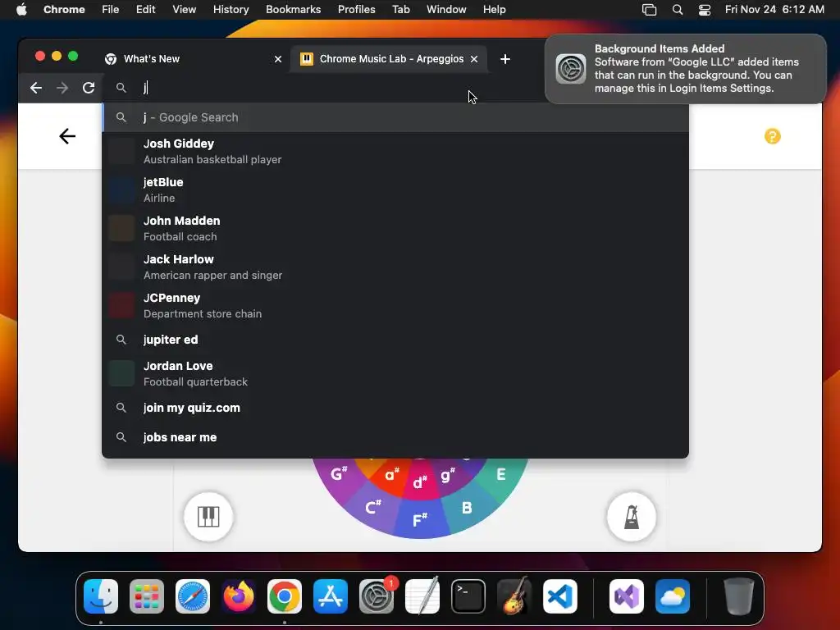
Task: Click Chrome's forward navigation arrow
Action: click(62, 88)
